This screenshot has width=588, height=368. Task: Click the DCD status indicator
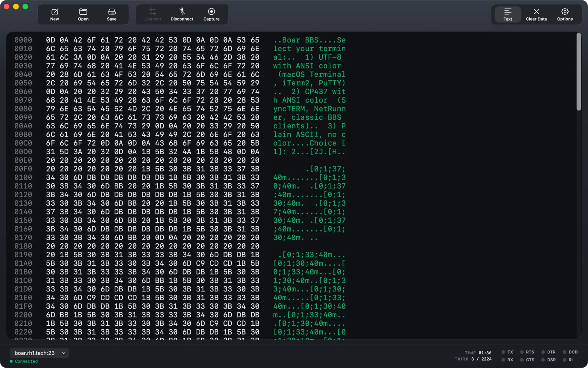(x=570, y=352)
